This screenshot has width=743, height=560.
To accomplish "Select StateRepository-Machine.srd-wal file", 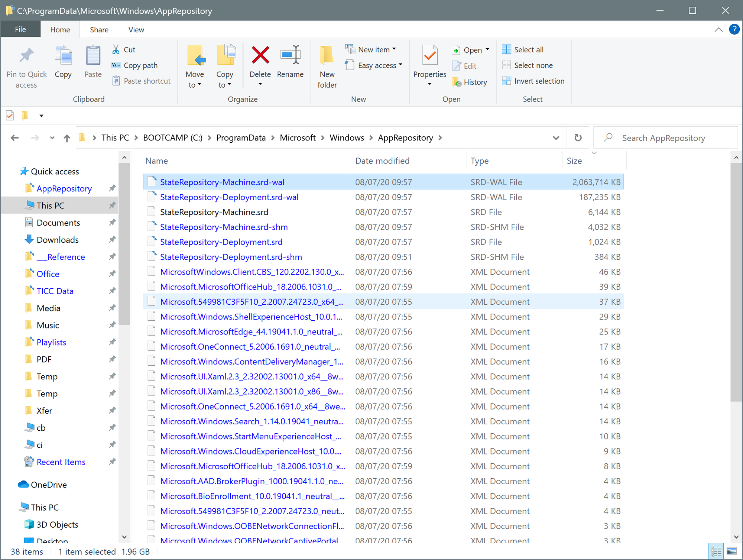I will pyautogui.click(x=383, y=182).
